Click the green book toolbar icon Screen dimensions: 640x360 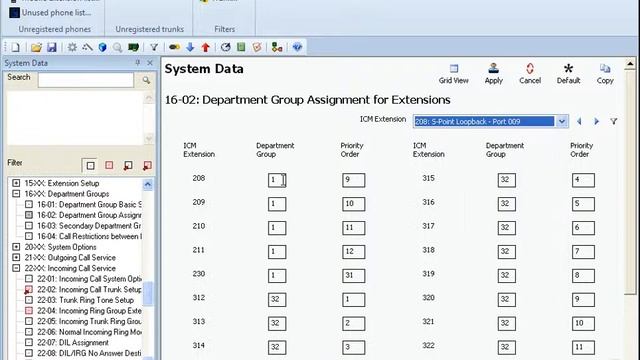click(x=241, y=47)
